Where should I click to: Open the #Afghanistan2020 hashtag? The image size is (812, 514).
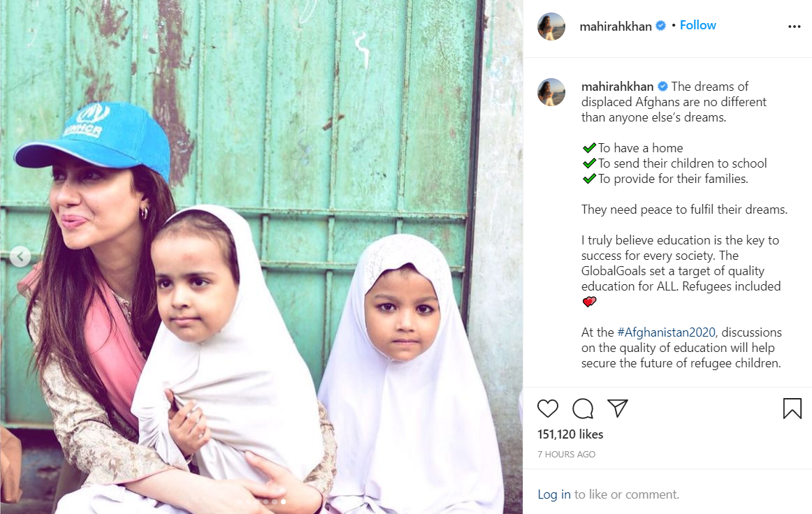tap(667, 332)
